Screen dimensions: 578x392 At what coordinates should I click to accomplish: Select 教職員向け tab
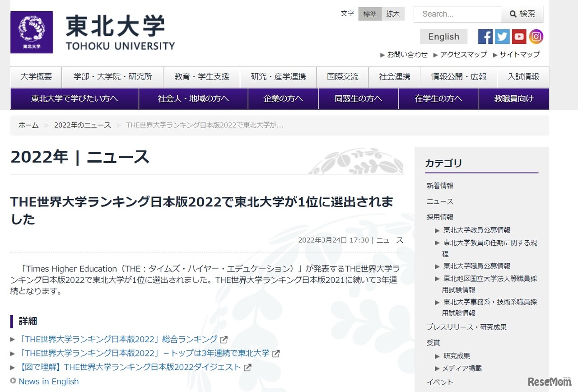[514, 99]
